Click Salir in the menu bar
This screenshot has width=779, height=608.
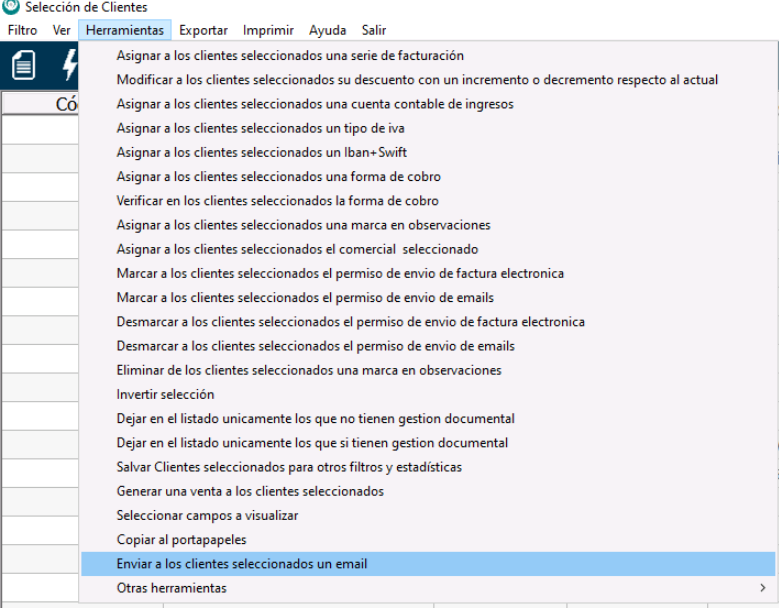pos(374,31)
